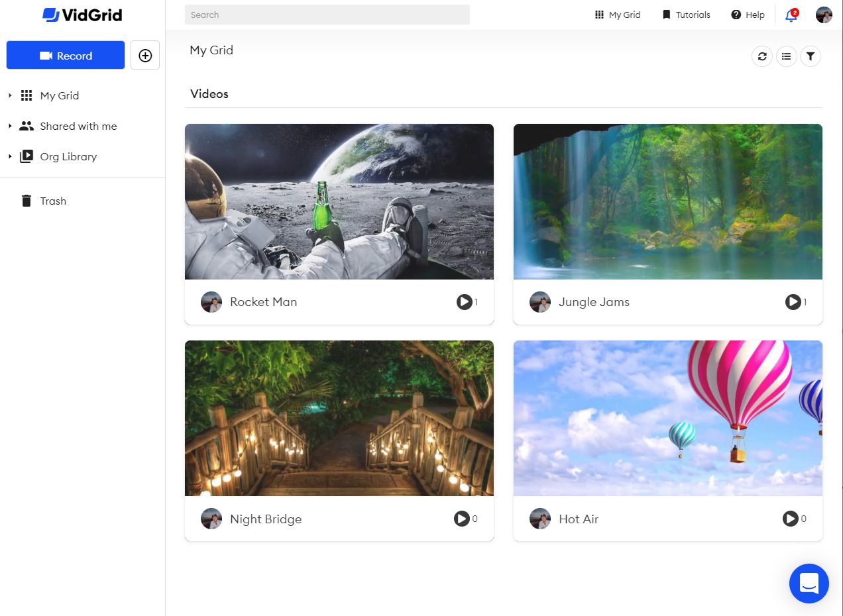
Task: Open the support chat bubble
Action: (809, 584)
